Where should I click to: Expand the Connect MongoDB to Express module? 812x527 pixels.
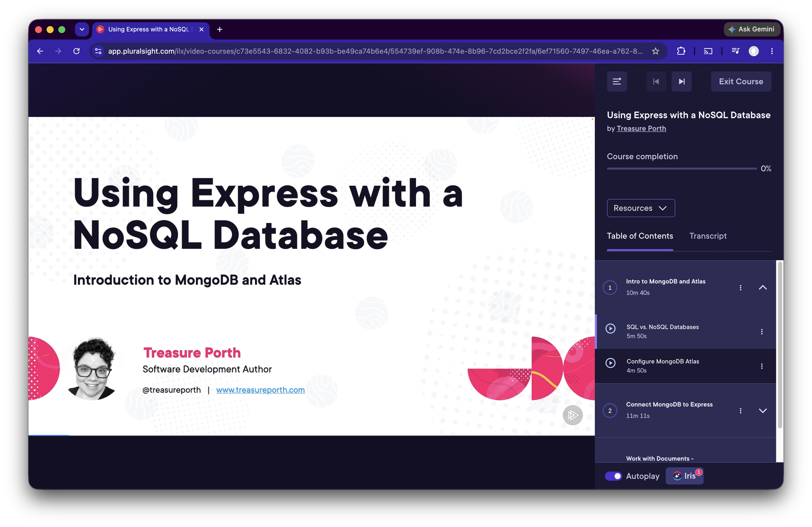click(763, 411)
